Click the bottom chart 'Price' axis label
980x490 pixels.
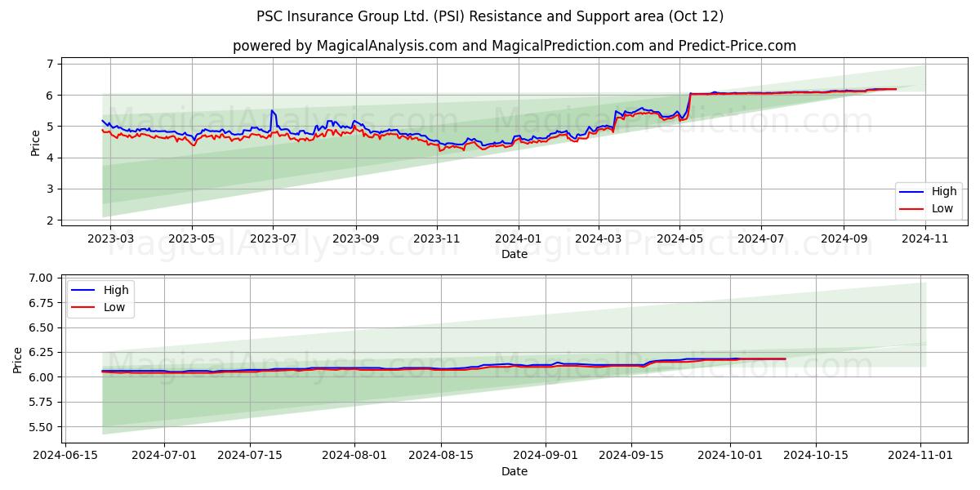pyautogui.click(x=18, y=360)
